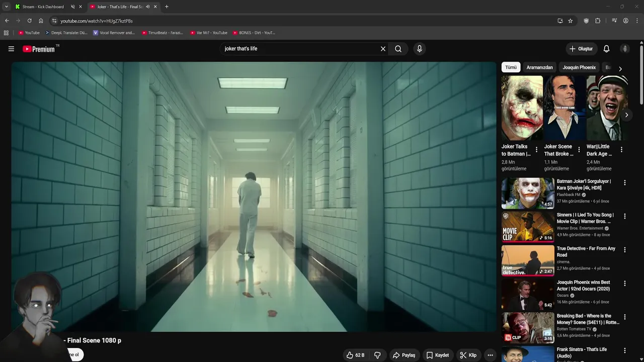Open the Oluştur create menu
Viewport: 644px width, 362px height.
click(582, 49)
